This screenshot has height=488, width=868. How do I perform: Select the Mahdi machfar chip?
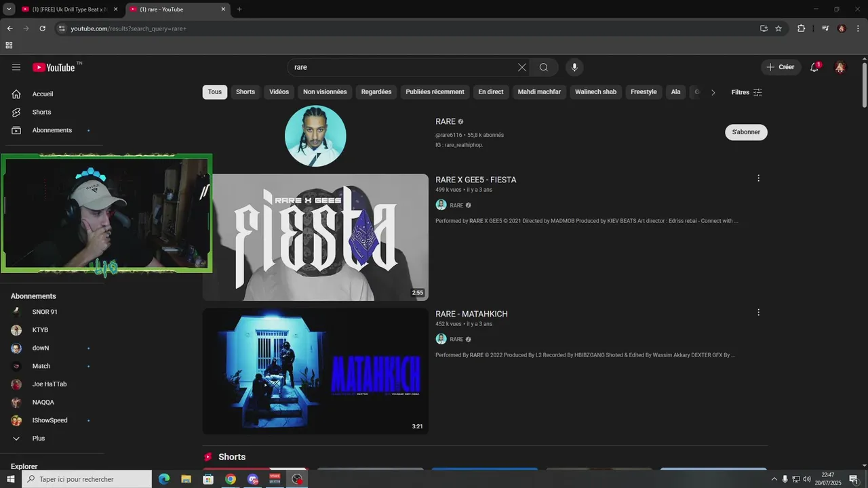pos(539,92)
